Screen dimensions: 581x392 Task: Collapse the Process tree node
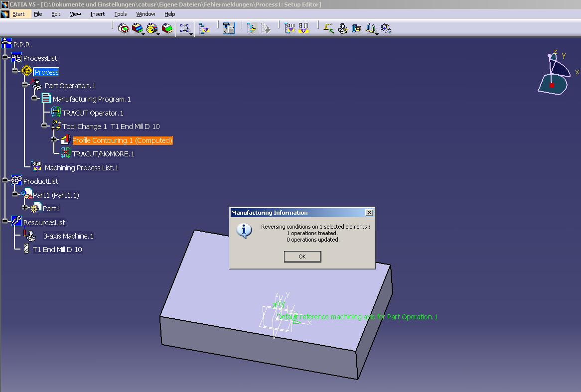point(15,70)
